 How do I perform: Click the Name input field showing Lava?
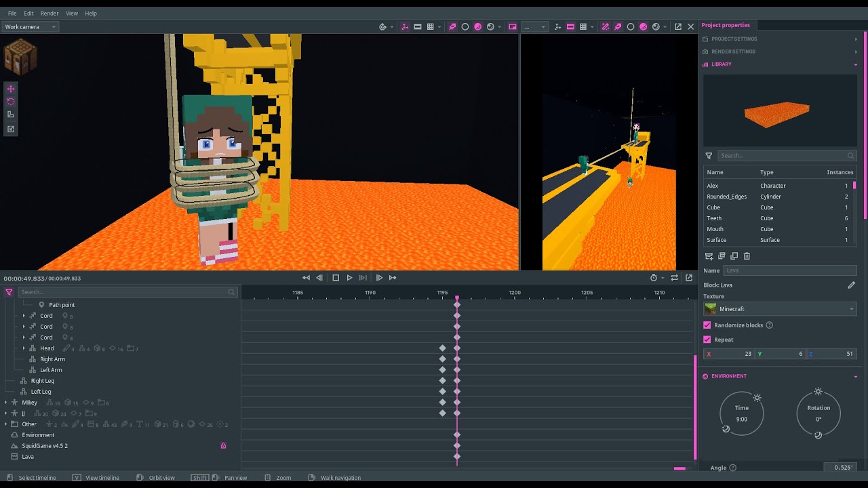pyautogui.click(x=789, y=270)
